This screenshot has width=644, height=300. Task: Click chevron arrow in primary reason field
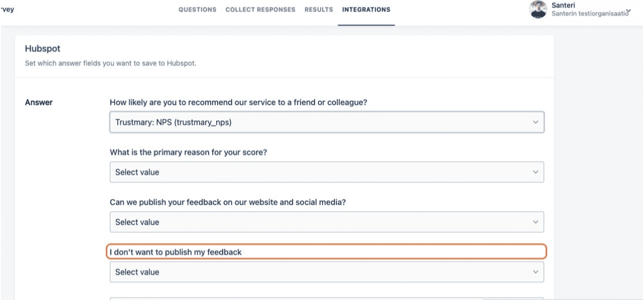535,172
